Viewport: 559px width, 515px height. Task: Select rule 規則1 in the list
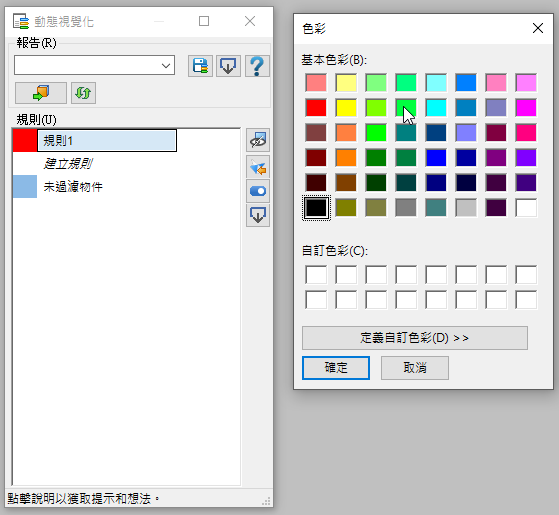[107, 140]
